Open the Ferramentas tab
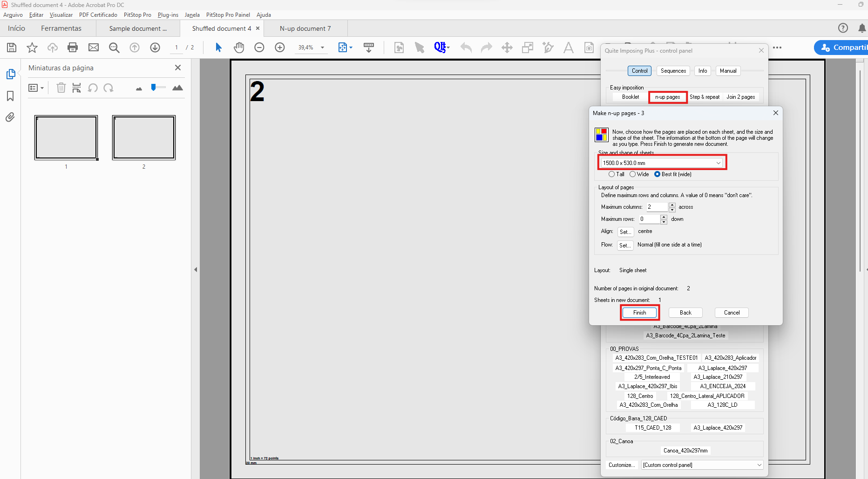The height and width of the screenshot is (479, 868). coord(61,28)
